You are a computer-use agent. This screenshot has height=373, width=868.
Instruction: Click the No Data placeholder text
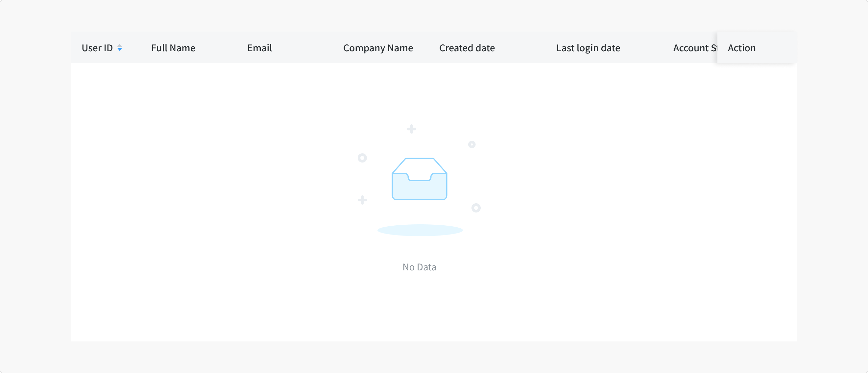[x=419, y=267]
